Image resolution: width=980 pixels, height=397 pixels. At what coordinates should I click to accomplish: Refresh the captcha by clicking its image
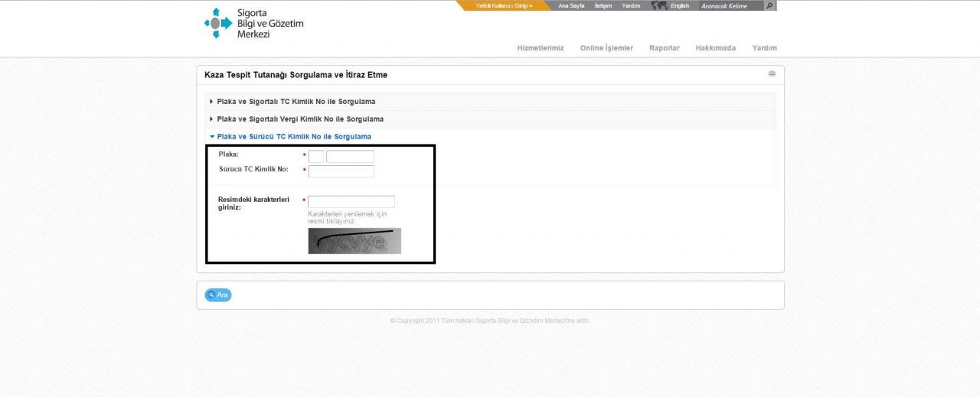point(354,241)
